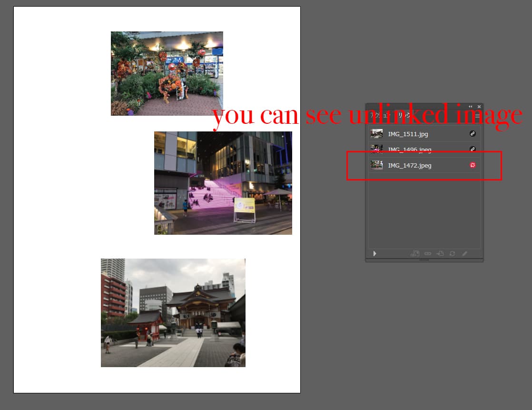The height and width of the screenshot is (410, 532).
Task: Select the flower display photo on the artboard
Action: (167, 73)
